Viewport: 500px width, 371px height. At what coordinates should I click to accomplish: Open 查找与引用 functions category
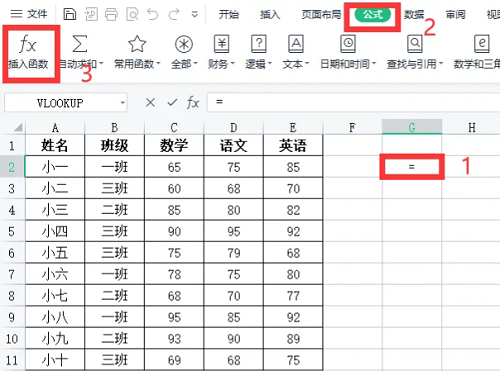point(415,53)
